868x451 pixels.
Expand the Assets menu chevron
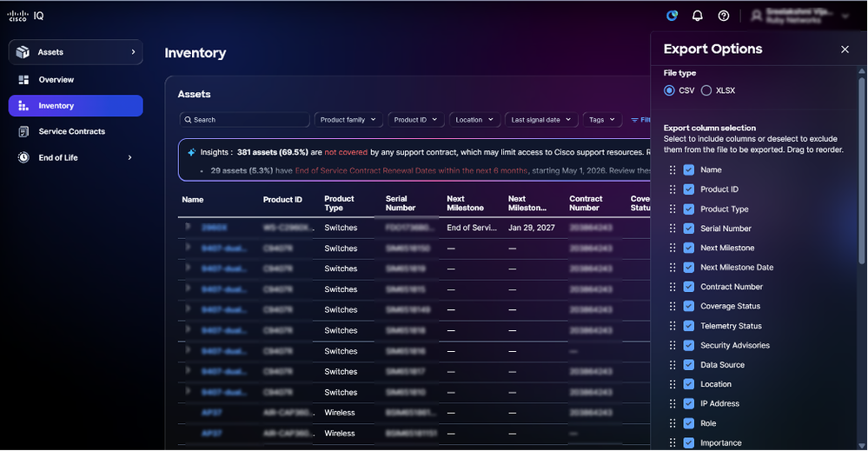click(x=133, y=52)
